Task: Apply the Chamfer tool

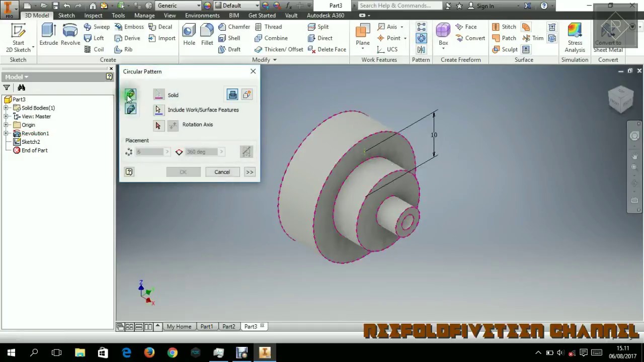Action: (x=234, y=27)
